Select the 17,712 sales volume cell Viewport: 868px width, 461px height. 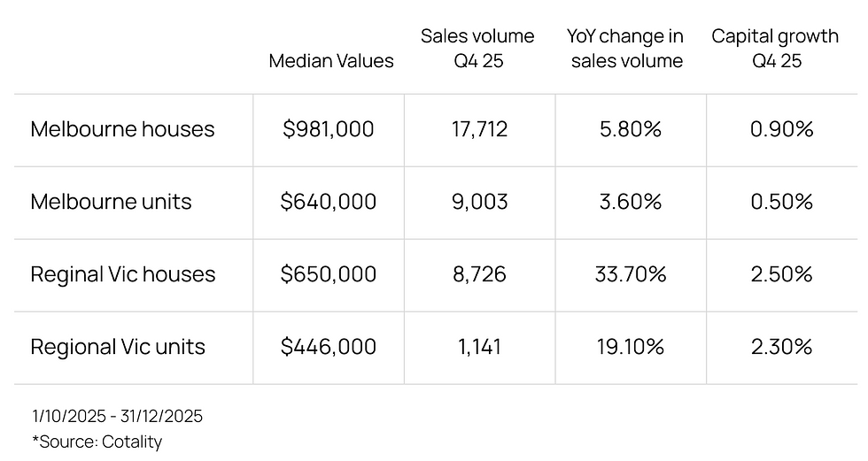tap(479, 129)
